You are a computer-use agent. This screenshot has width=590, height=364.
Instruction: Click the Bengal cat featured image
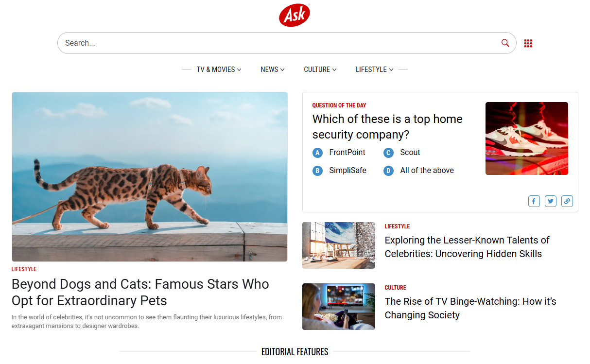(x=150, y=177)
